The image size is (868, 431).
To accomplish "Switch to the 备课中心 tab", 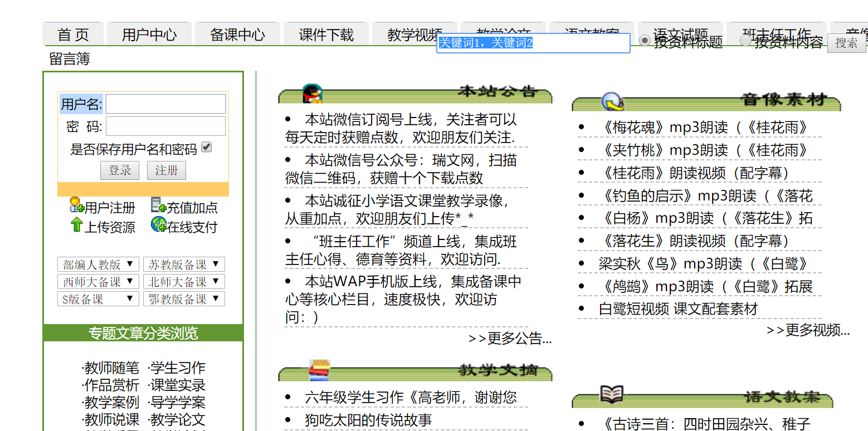I will tap(237, 33).
